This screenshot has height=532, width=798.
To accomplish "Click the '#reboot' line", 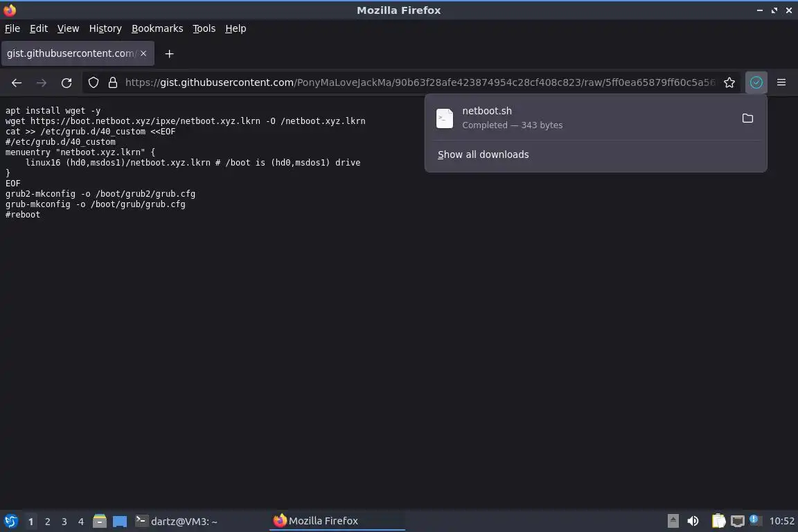I will [x=23, y=214].
